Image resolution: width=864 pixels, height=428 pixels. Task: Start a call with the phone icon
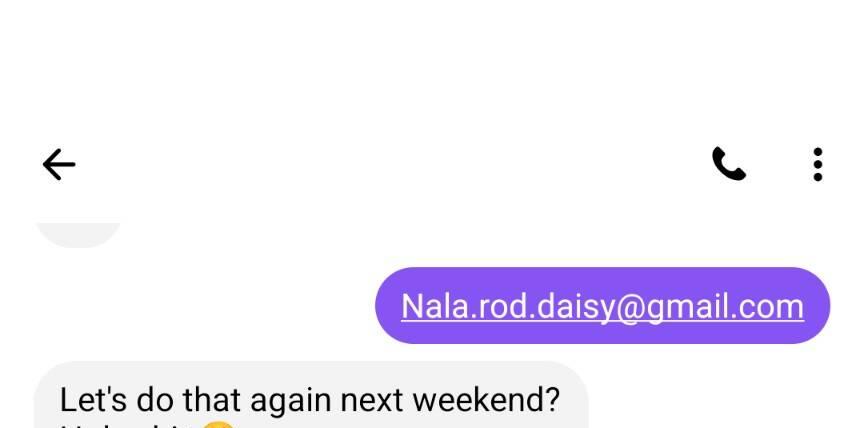[x=728, y=164]
